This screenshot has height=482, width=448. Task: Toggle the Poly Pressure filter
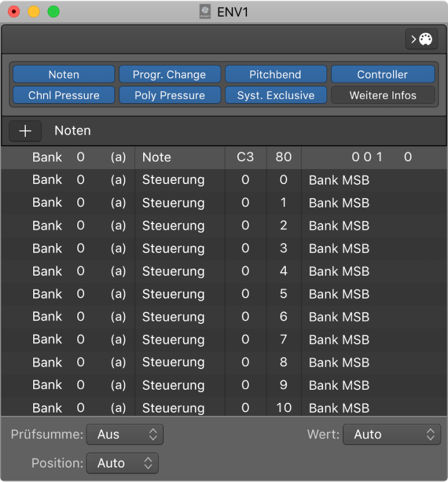170,95
